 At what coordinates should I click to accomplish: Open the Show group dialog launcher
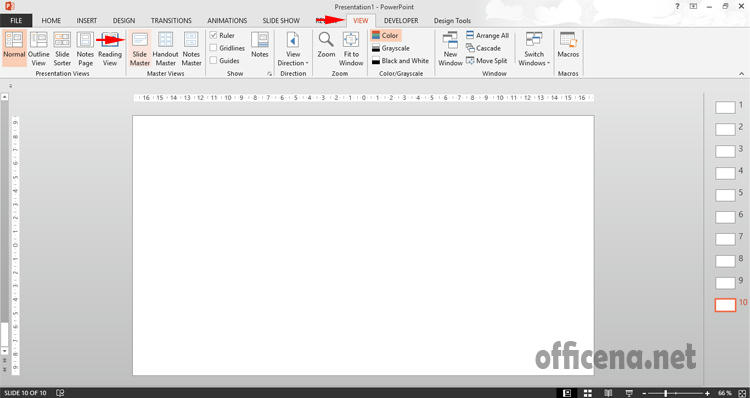point(270,74)
